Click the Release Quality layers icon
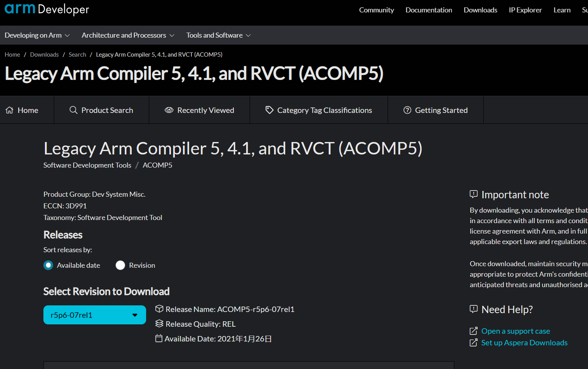 159,324
